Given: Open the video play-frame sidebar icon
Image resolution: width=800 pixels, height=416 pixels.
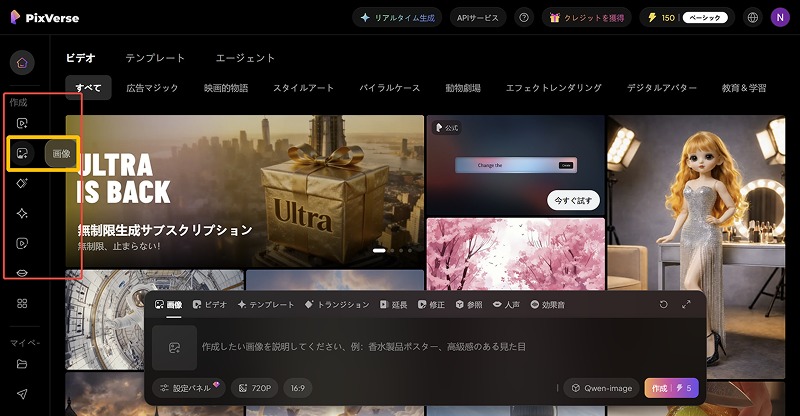Looking at the screenshot, I should coord(22,243).
